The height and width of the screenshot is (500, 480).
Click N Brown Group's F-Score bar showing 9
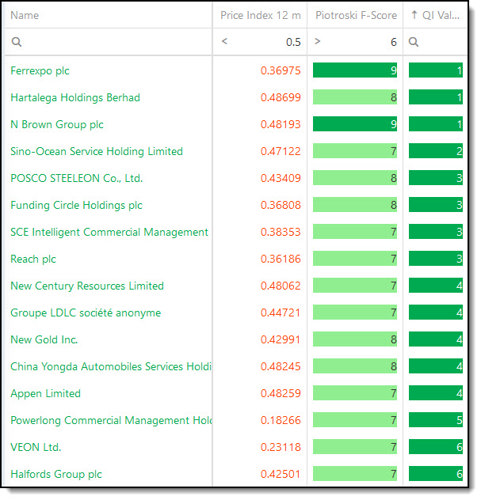pos(355,124)
